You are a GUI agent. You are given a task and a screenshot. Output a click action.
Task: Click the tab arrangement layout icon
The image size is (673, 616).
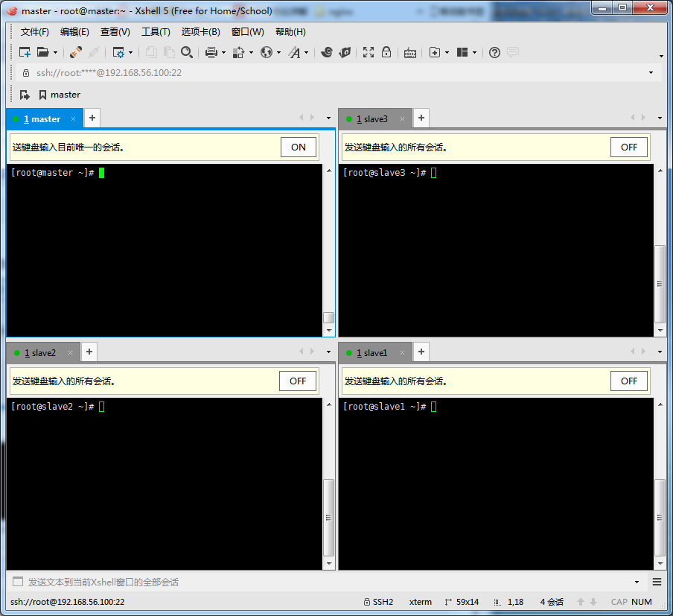pyautogui.click(x=462, y=52)
